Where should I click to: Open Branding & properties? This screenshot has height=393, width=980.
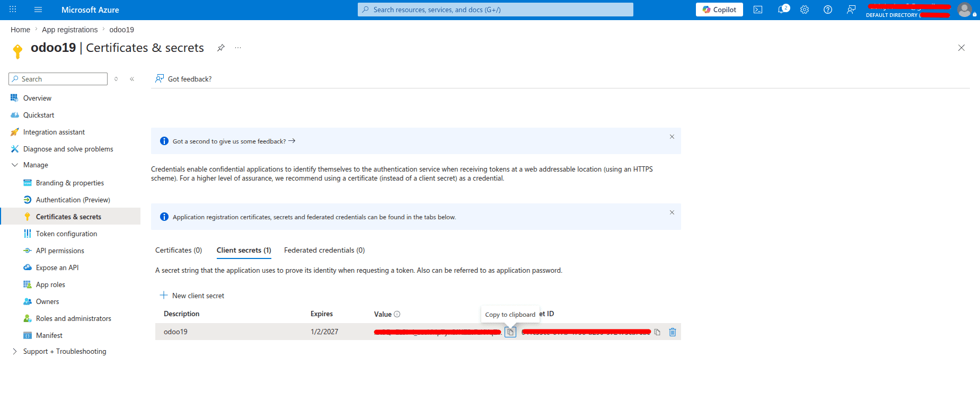tap(69, 183)
